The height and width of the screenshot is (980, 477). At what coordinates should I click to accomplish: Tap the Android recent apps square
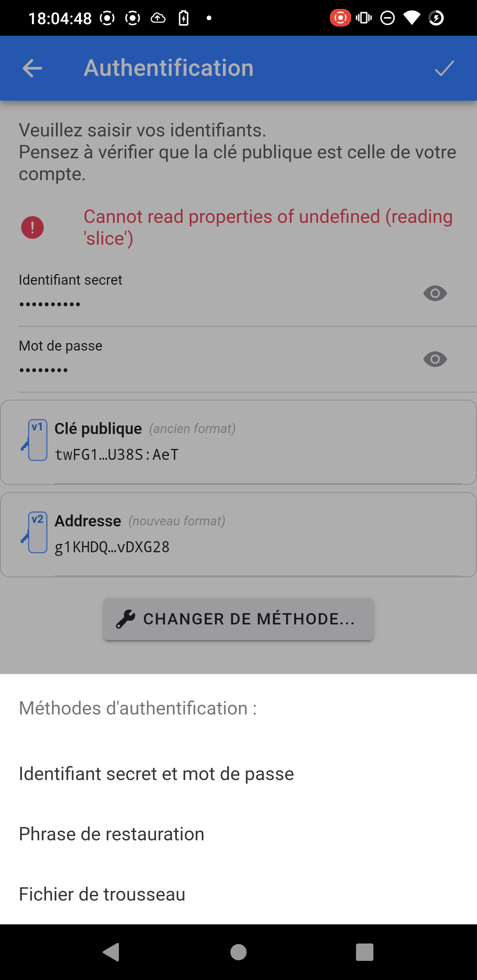click(x=364, y=952)
